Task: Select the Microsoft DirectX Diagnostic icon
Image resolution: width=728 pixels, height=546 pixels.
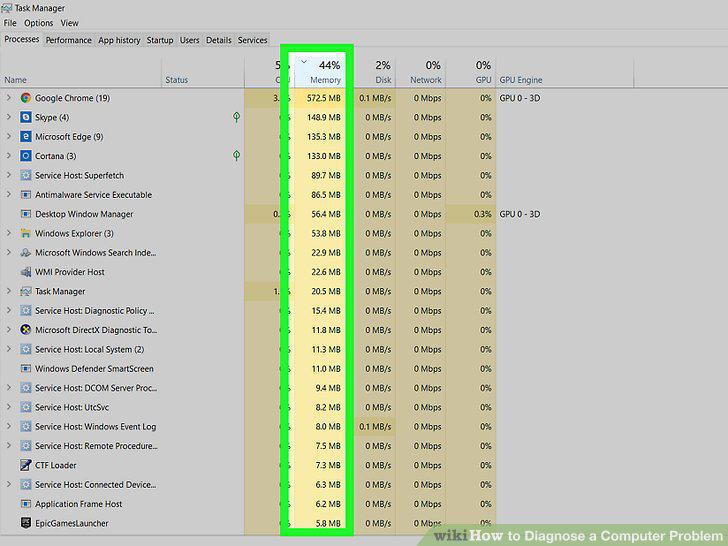Action: 26,330
